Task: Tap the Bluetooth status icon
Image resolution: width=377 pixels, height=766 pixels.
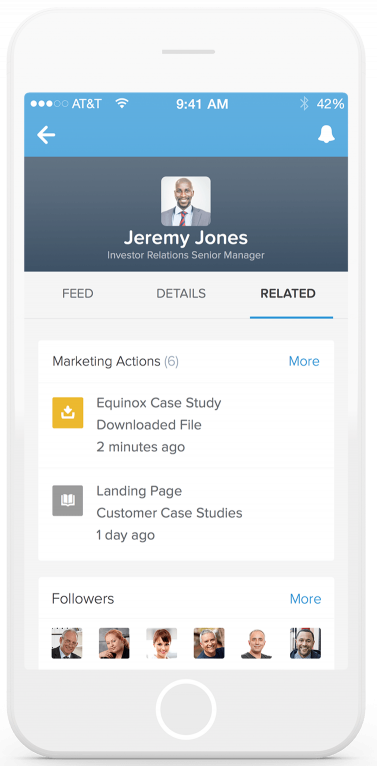Action: tap(304, 104)
